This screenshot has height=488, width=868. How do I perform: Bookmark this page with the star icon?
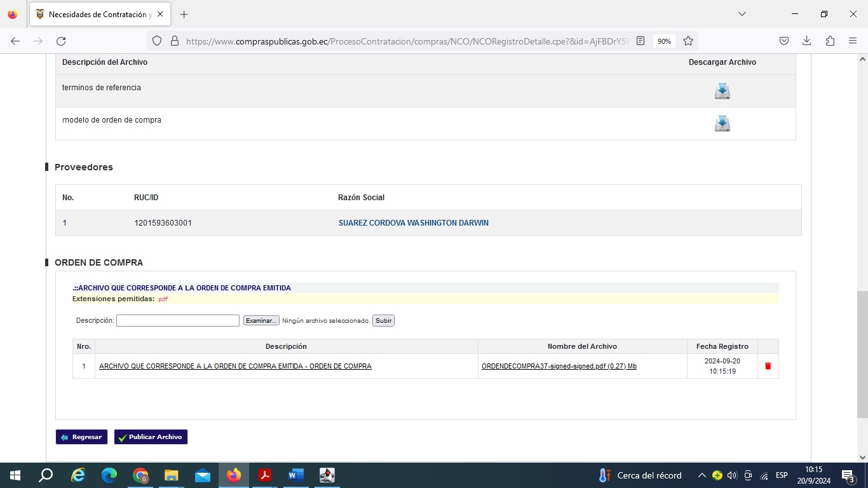click(x=688, y=41)
